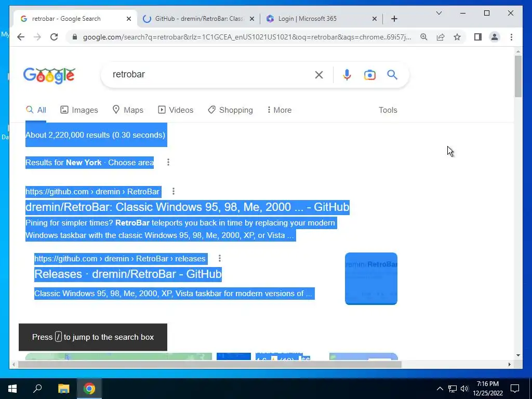
Task: Open volume speaker in system tray
Action: point(464,389)
